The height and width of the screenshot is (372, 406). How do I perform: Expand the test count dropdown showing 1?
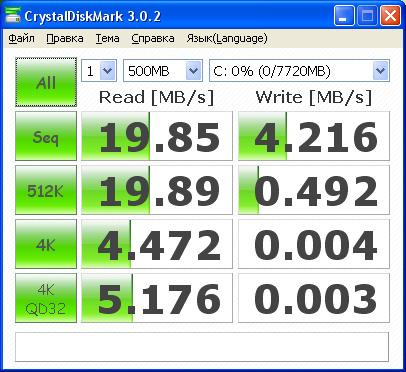(x=99, y=71)
